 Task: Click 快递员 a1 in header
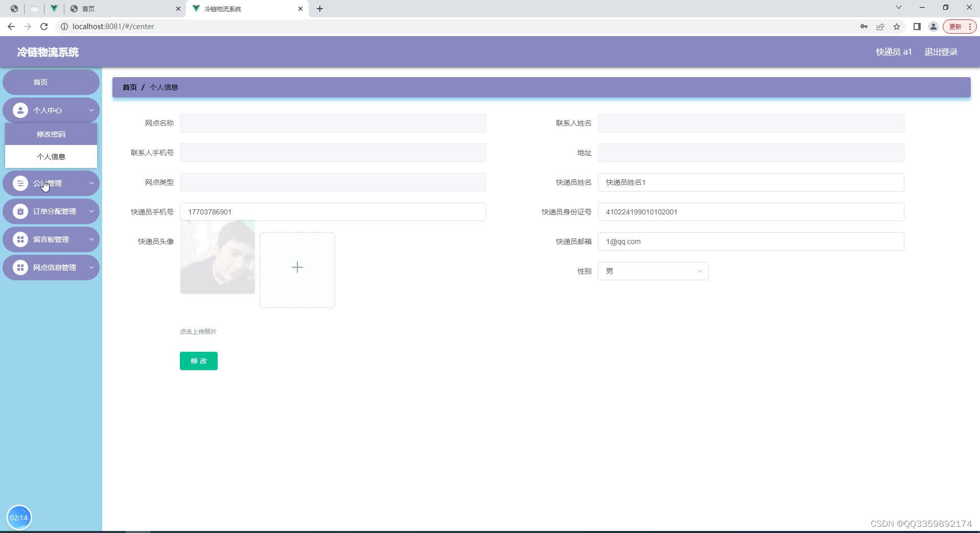(x=894, y=52)
